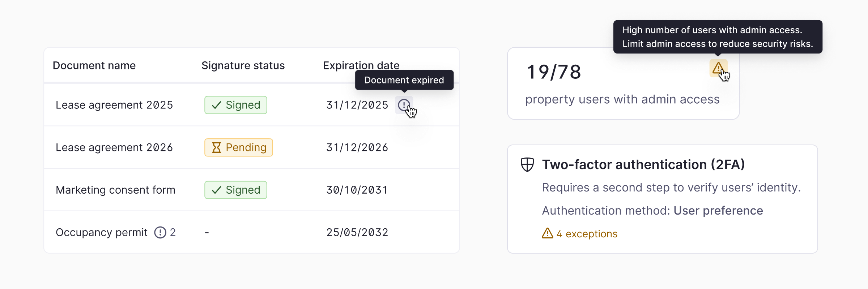The height and width of the screenshot is (289, 868).
Task: Click the User preference authentication method
Action: [x=718, y=211]
